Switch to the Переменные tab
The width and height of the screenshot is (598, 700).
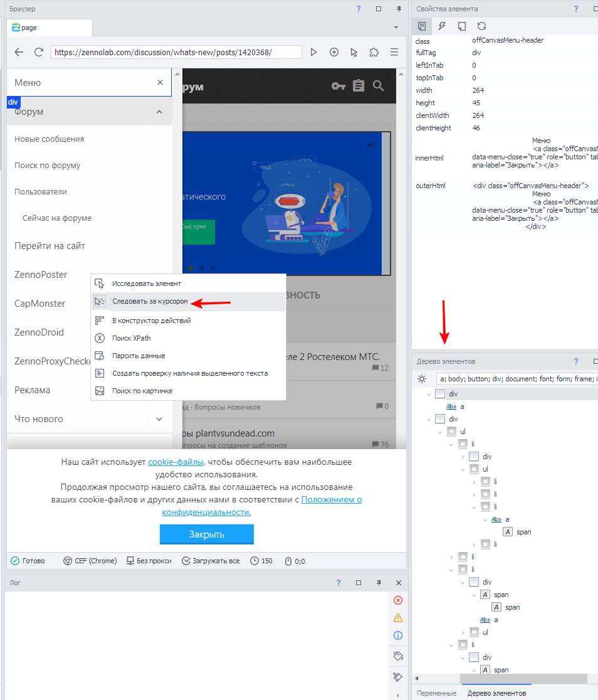tap(436, 693)
